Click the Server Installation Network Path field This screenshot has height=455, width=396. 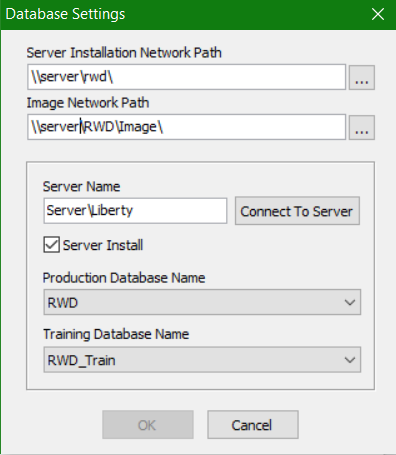[186, 77]
